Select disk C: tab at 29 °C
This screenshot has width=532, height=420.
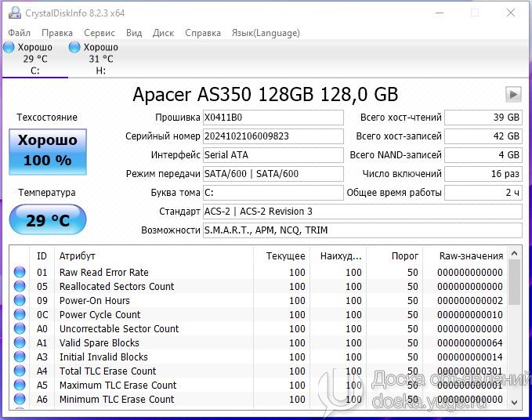click(35, 59)
